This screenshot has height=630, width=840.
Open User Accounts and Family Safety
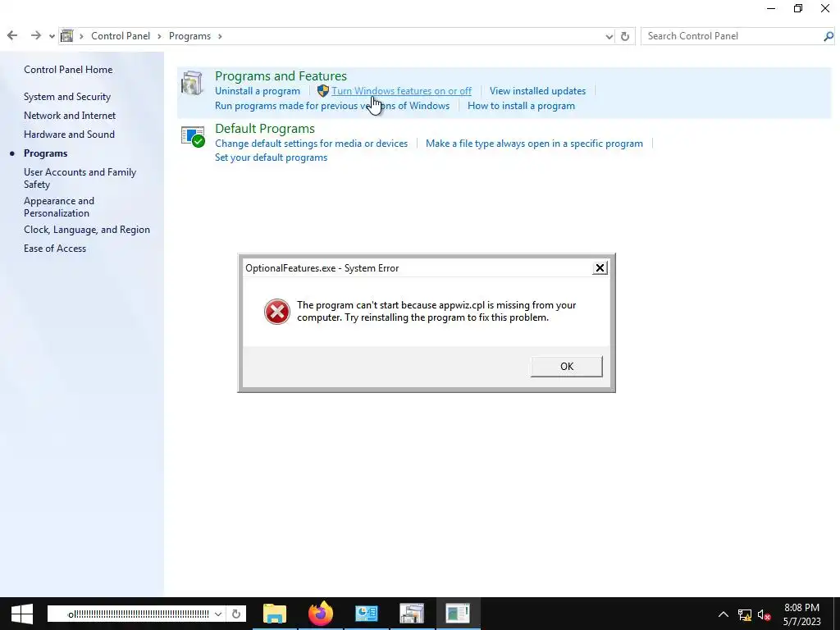point(80,178)
